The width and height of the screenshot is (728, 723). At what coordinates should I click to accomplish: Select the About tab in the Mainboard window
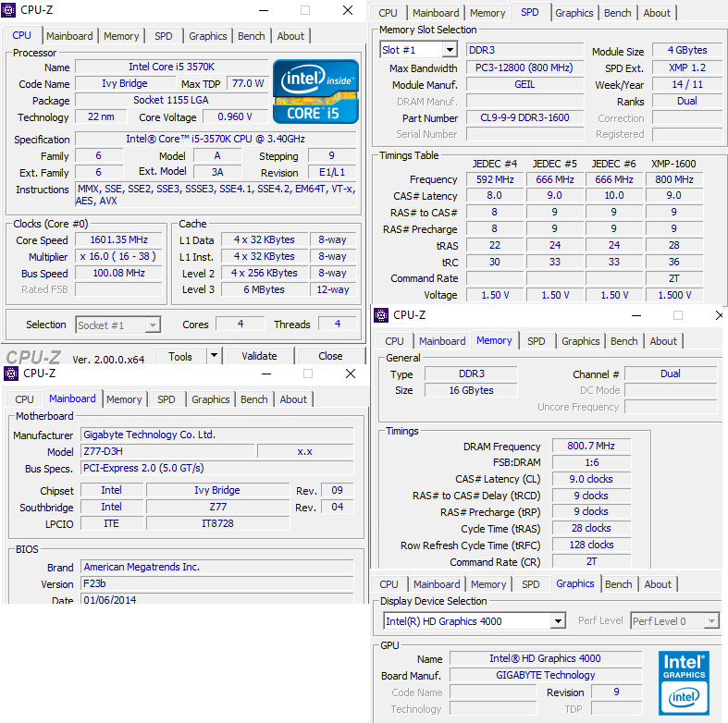[293, 399]
